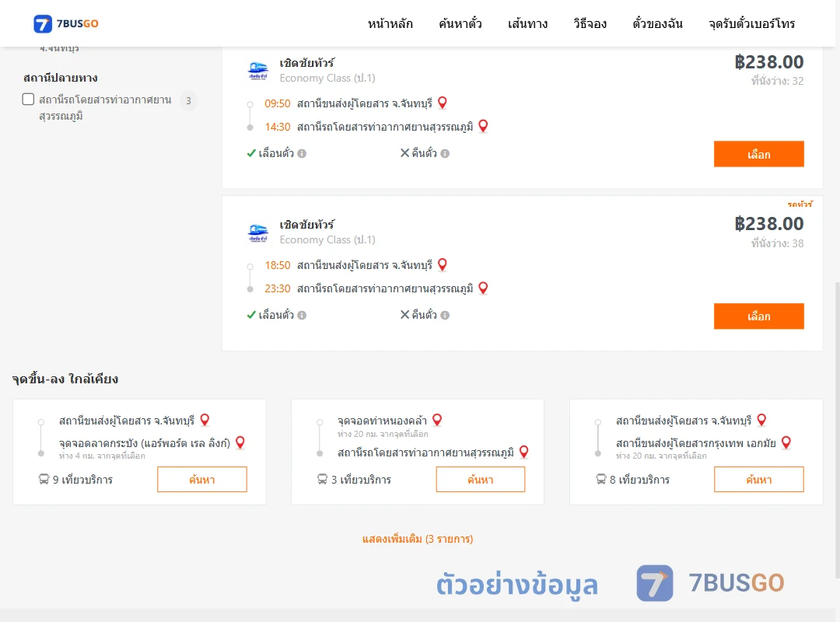840x622 pixels.
Task: Click price ฿238.00 on 09:50 trip
Action: point(768,62)
